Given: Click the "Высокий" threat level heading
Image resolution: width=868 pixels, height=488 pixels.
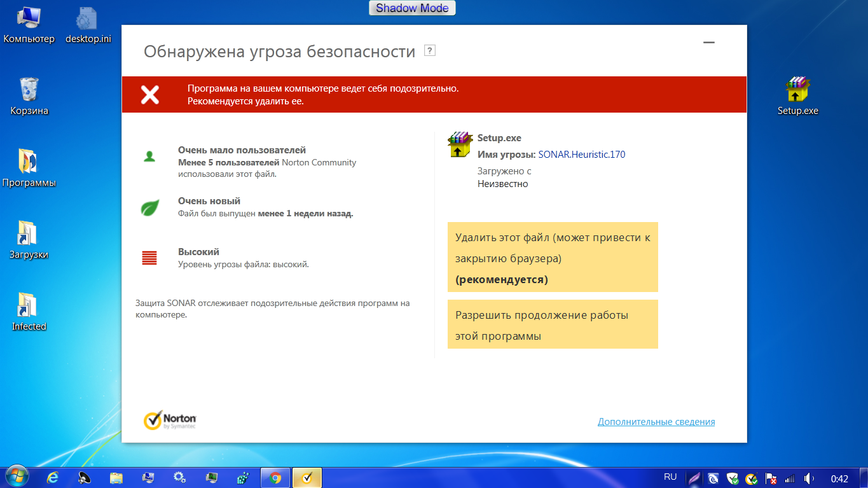Looking at the screenshot, I should coord(198,252).
